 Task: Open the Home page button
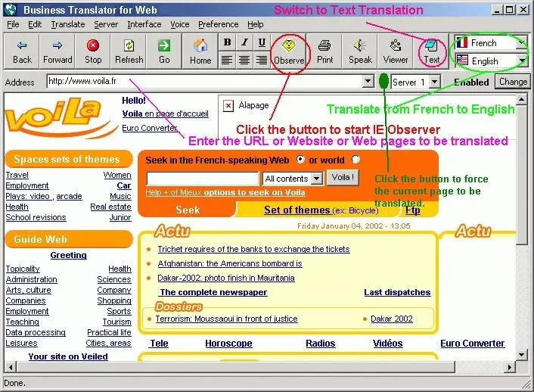click(x=200, y=51)
